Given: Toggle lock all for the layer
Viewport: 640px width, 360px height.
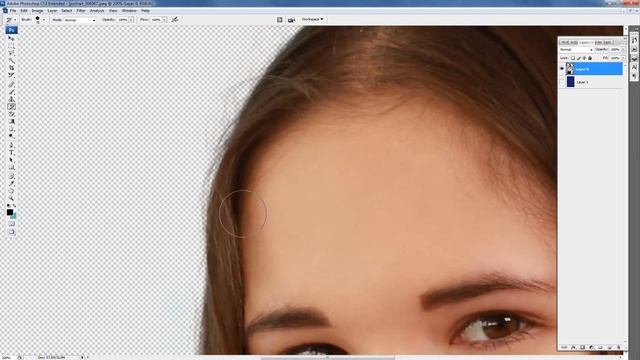Looking at the screenshot, I should 590,58.
